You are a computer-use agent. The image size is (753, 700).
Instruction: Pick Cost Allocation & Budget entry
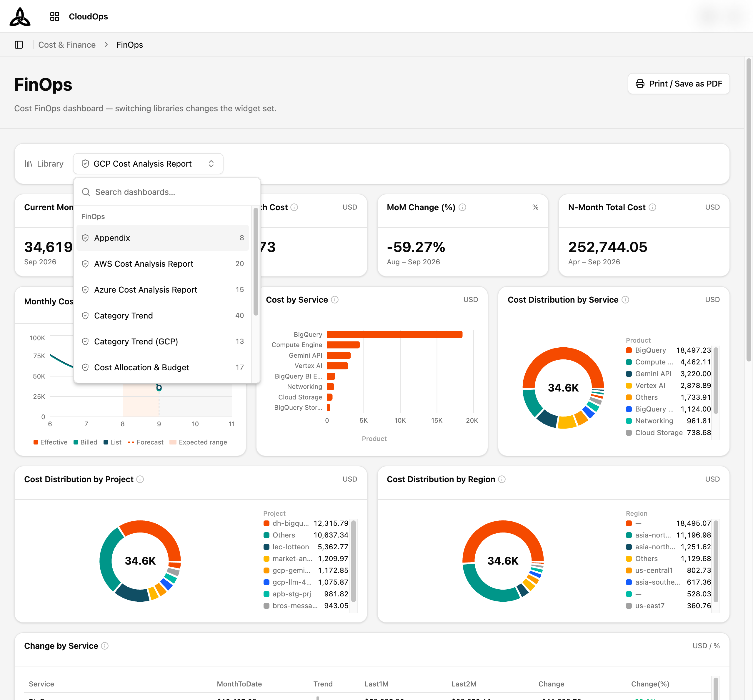(x=162, y=367)
